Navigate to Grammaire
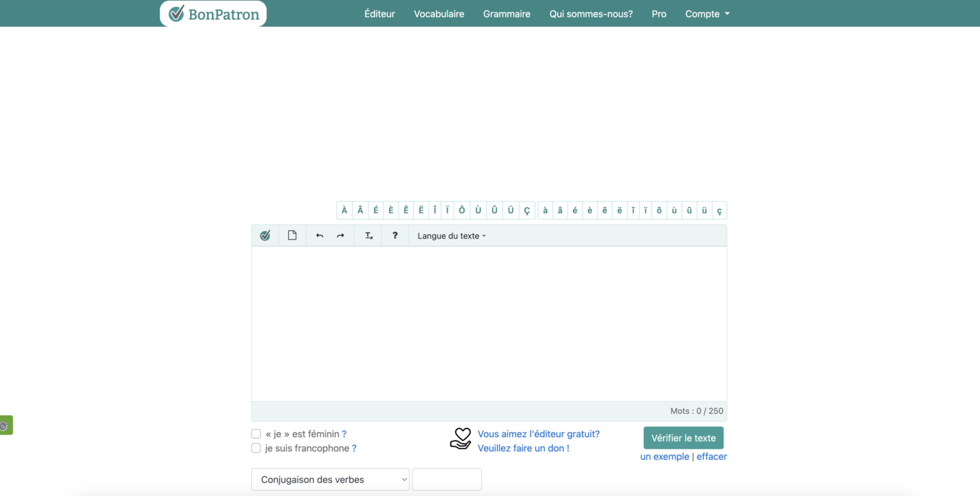 (507, 13)
